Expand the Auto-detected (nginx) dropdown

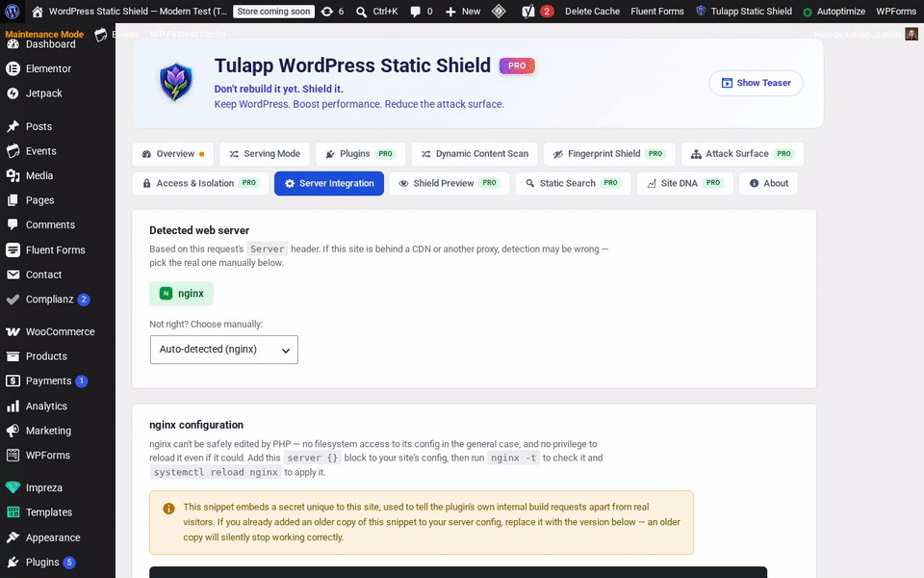[x=224, y=350]
